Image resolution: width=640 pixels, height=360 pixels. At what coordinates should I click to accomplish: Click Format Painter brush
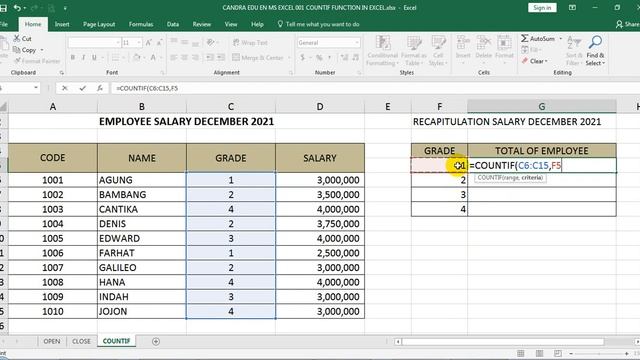pyautogui.click(x=37, y=61)
